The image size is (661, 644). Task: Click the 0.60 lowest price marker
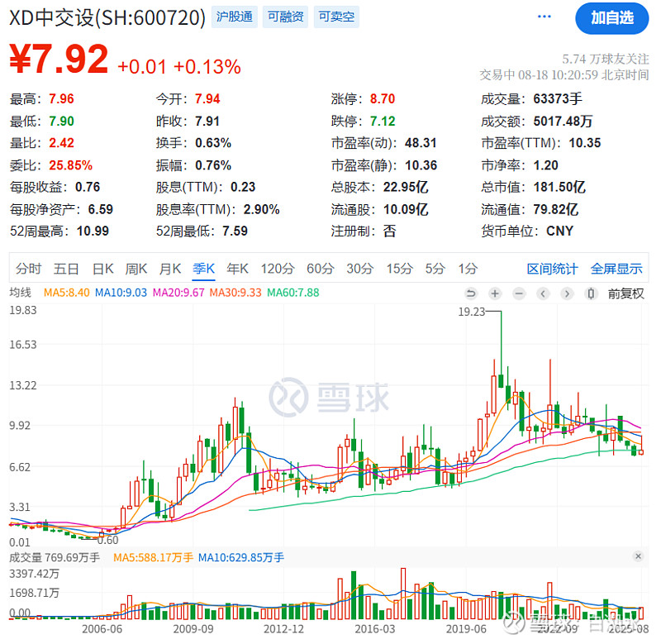point(107,541)
